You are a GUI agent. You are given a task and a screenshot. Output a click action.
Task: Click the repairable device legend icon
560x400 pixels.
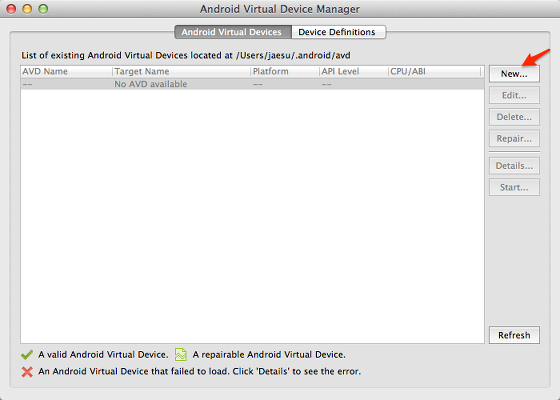coord(181,354)
